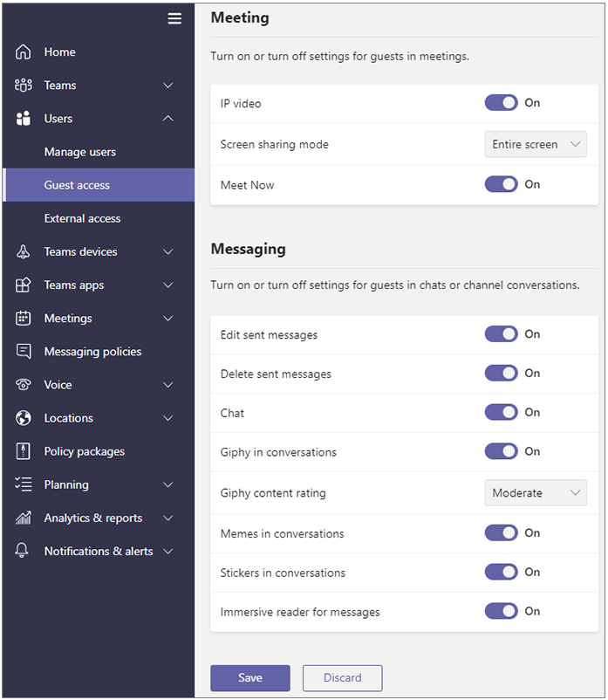Disable Stickers in conversations toggle

coord(502,572)
